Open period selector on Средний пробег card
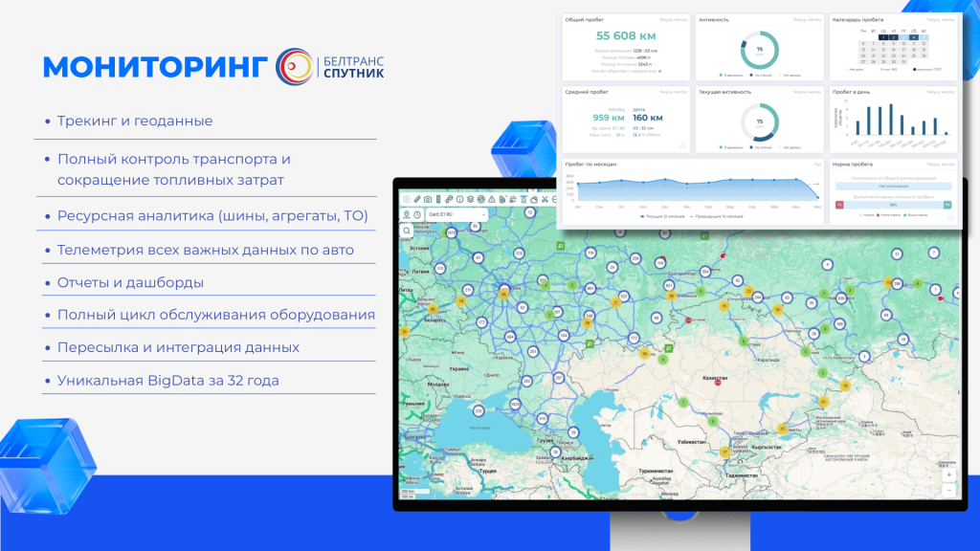Image resolution: width=980 pixels, height=551 pixels. click(673, 92)
